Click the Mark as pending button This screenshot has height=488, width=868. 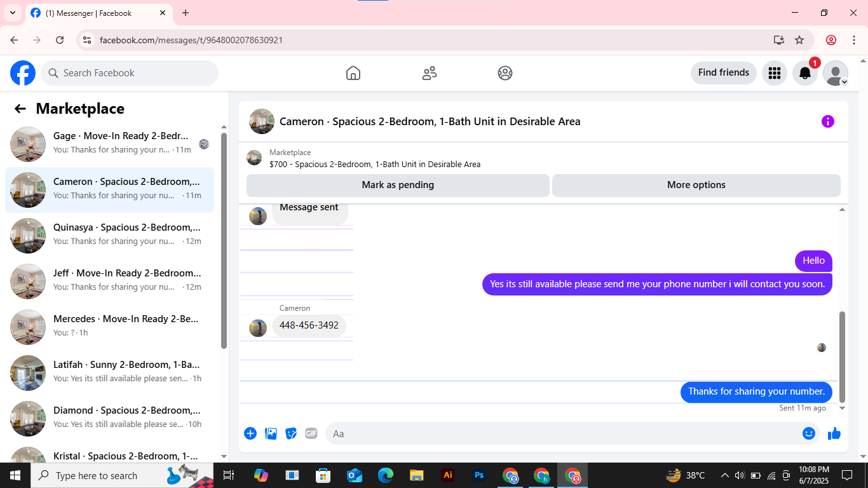pos(398,185)
